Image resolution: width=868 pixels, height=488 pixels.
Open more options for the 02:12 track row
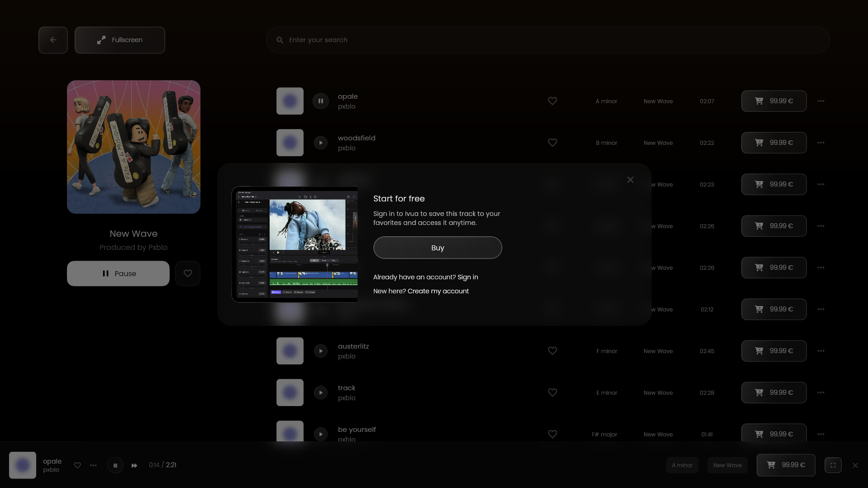(821, 309)
